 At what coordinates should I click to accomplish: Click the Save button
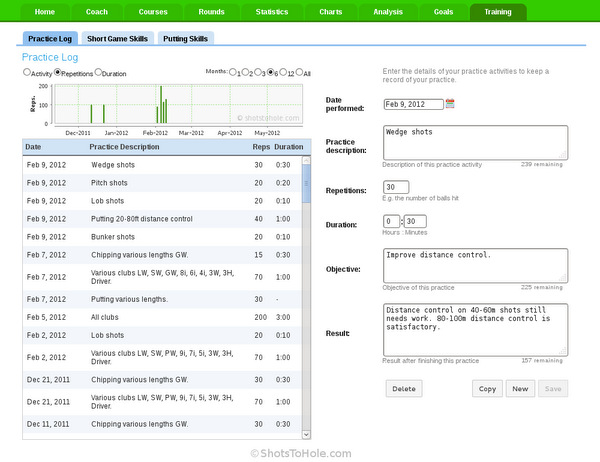pos(553,389)
